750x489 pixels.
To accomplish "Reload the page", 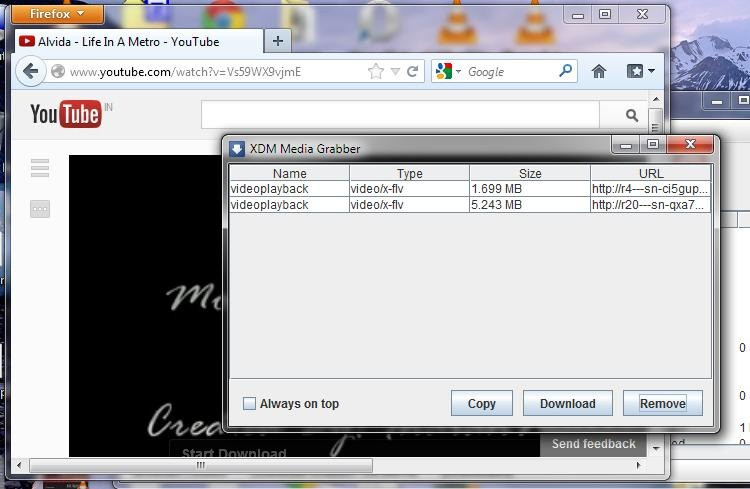I will click(412, 72).
